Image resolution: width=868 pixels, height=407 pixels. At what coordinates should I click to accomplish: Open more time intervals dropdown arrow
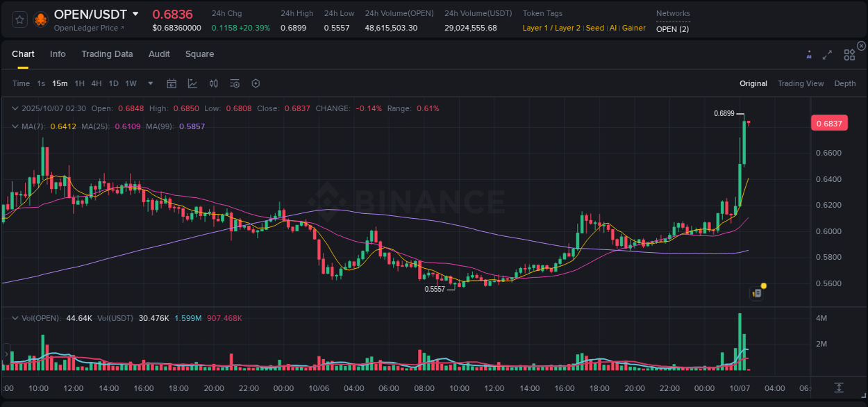[150, 83]
